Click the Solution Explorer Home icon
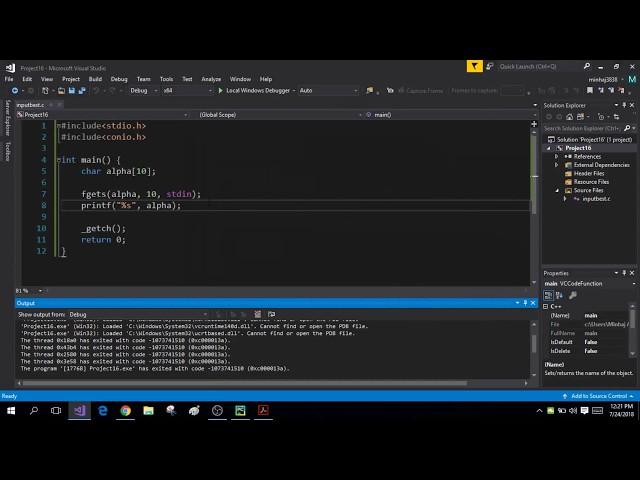Viewport: 640px width, 480px height. tap(569, 117)
